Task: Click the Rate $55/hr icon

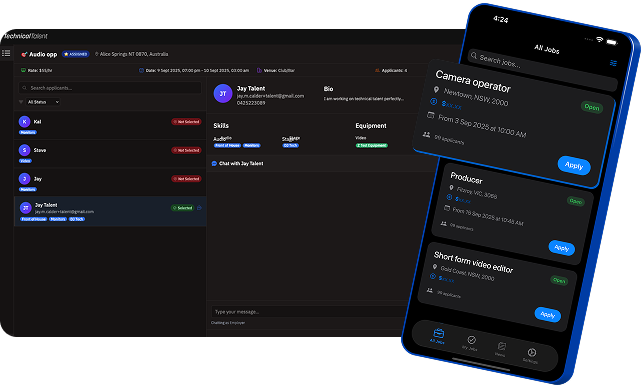Action: (x=23, y=70)
